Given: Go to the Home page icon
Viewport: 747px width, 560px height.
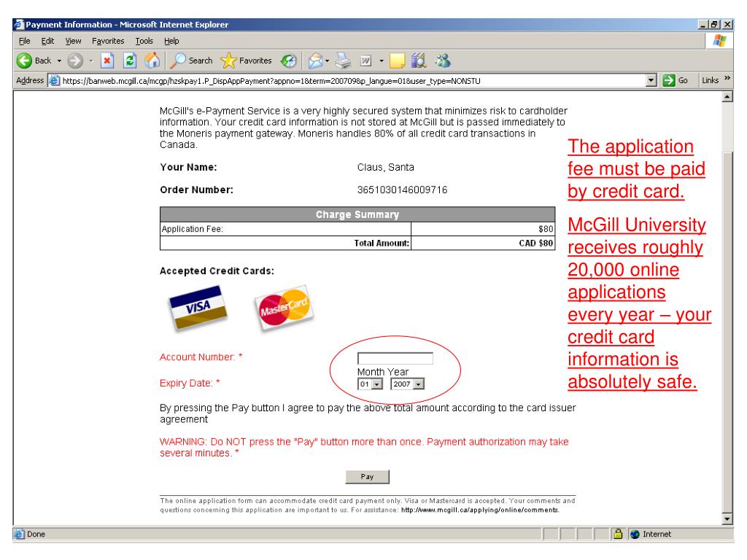Looking at the screenshot, I should coord(152,61).
